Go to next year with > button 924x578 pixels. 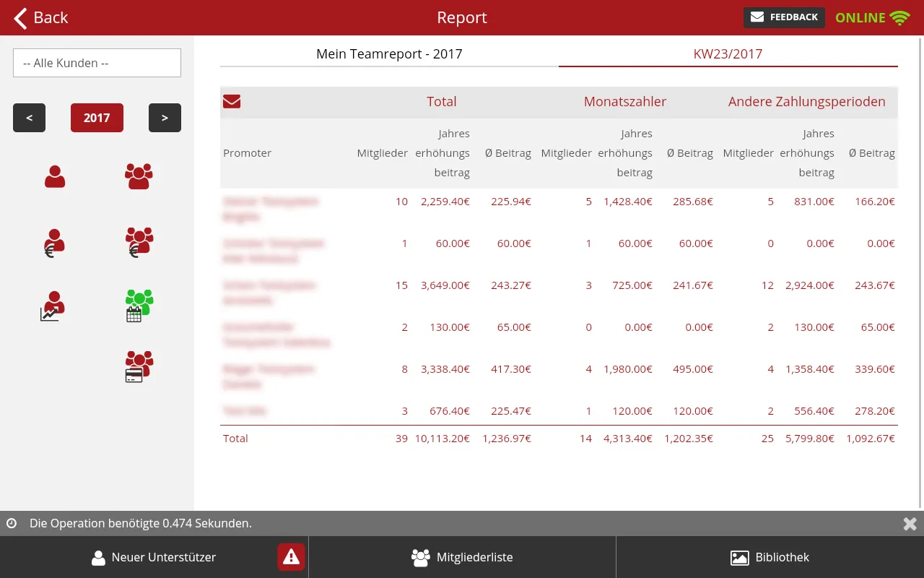(165, 118)
